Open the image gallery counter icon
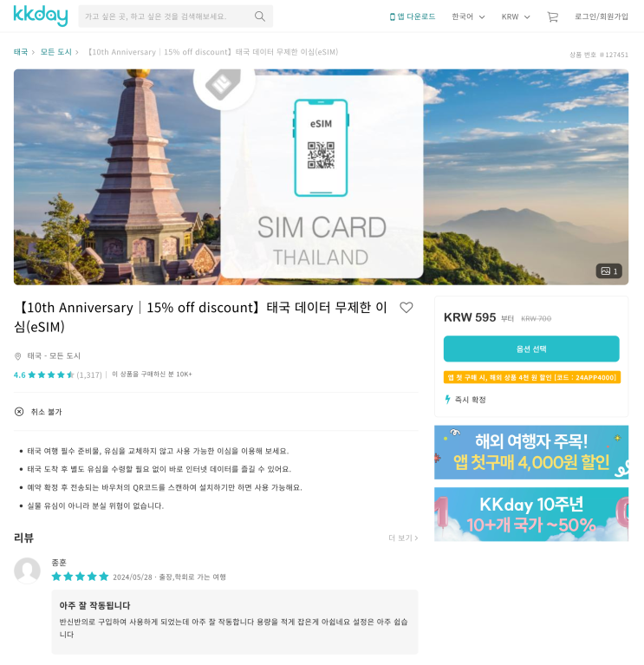 [608, 271]
